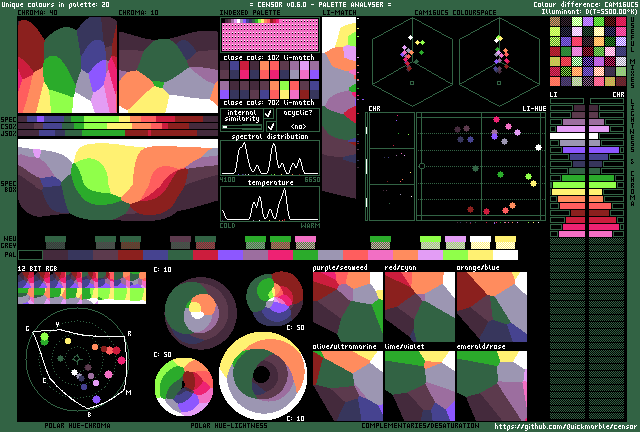Select the dark red swatch in PAL row

tap(130, 255)
